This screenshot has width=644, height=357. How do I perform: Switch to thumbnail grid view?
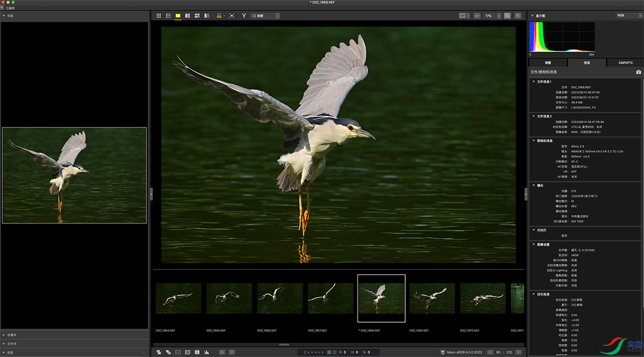click(x=158, y=16)
